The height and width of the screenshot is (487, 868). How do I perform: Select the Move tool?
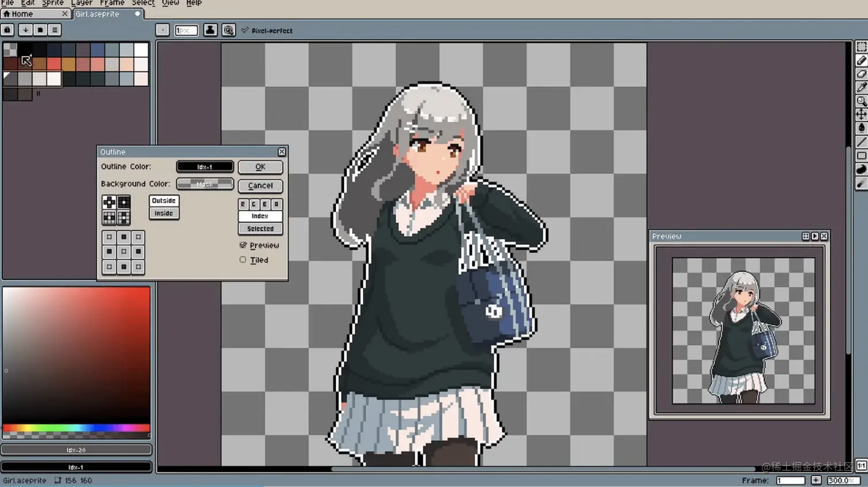861,115
